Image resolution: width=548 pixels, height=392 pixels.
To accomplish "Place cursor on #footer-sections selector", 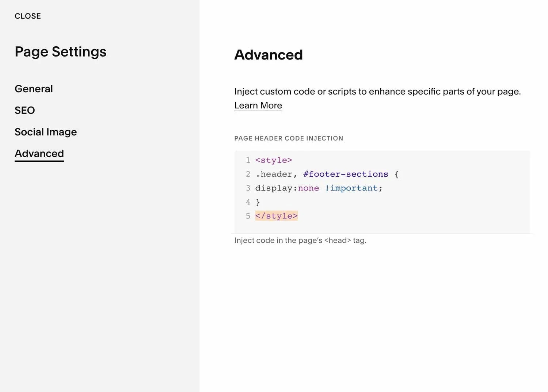I will click(345, 174).
